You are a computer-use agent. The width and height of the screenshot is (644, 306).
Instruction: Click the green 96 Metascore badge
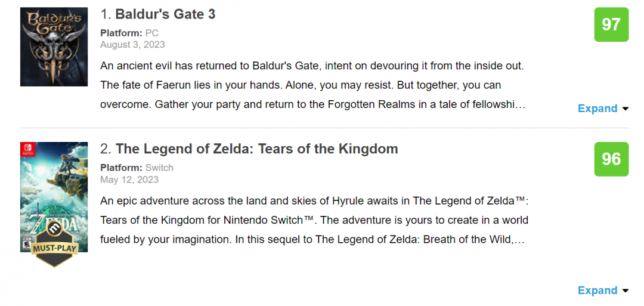pos(611,159)
